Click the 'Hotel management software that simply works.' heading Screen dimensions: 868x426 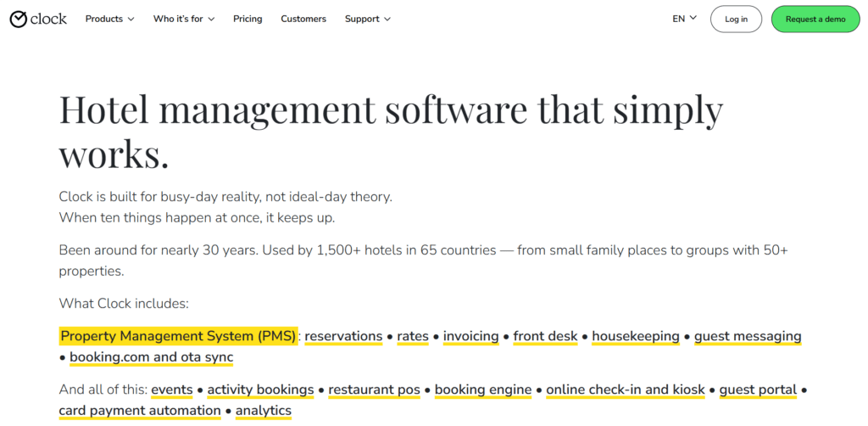click(x=391, y=132)
